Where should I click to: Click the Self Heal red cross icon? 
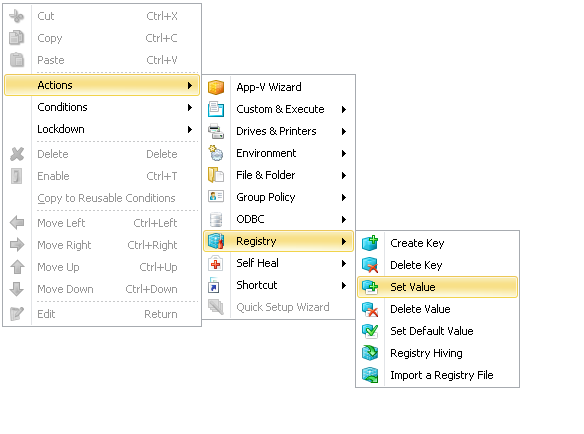click(x=216, y=263)
